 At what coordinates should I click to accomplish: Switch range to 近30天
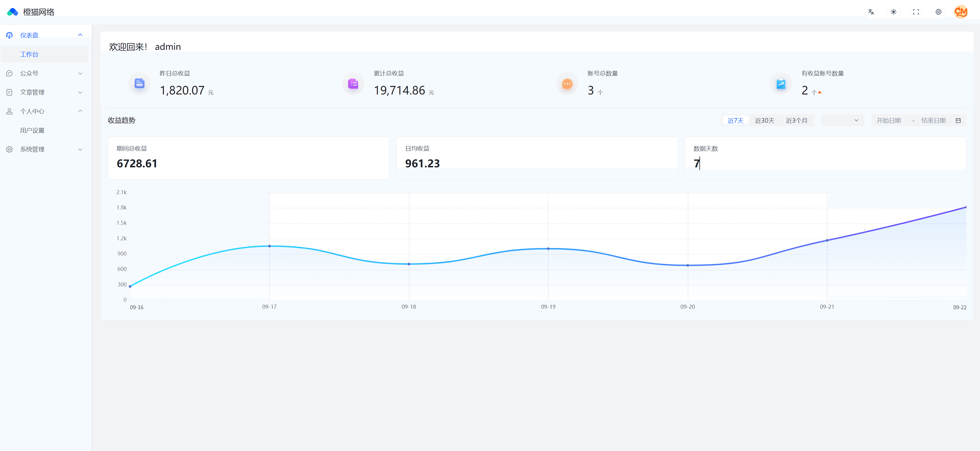pos(764,121)
